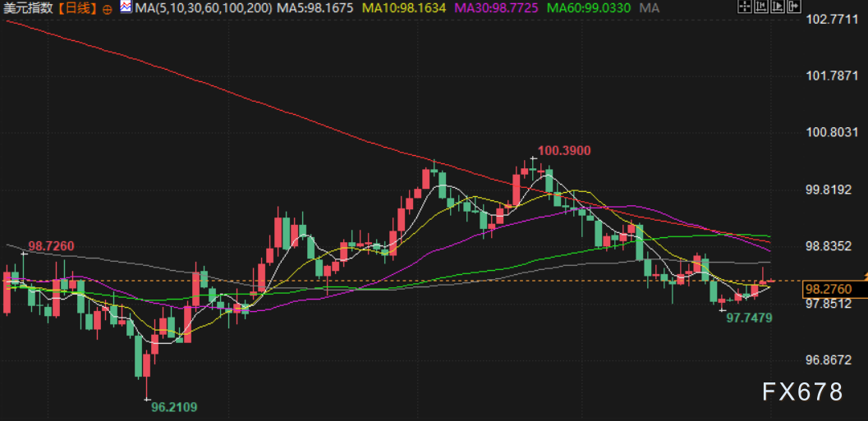Image resolution: width=868 pixels, height=421 pixels.
Task: Click the third top-right chart tool icon
Action: (x=776, y=7)
